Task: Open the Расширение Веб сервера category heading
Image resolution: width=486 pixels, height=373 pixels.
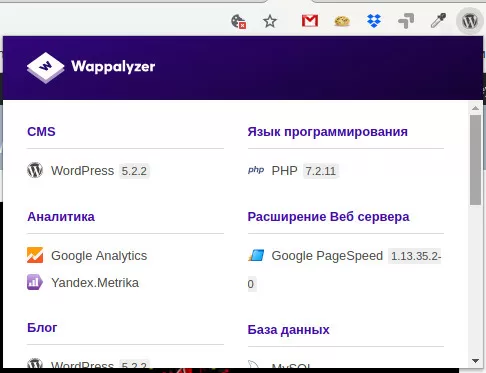Action: [x=328, y=217]
